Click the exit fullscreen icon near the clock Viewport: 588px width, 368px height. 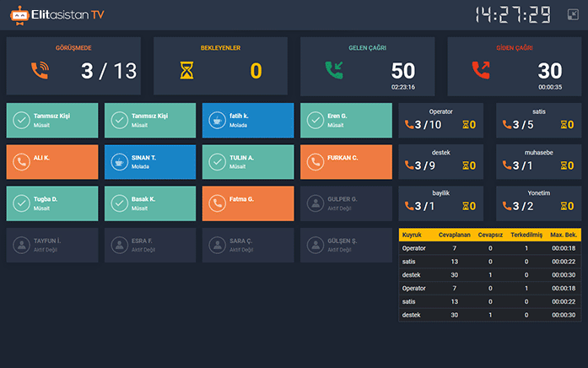coord(573,14)
